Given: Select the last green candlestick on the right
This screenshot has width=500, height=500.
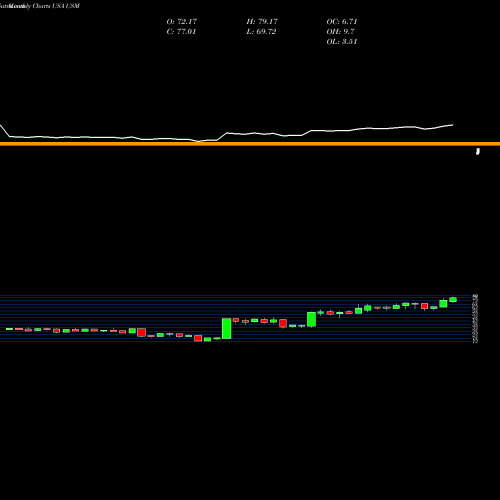Looking at the screenshot, I should click(453, 299).
